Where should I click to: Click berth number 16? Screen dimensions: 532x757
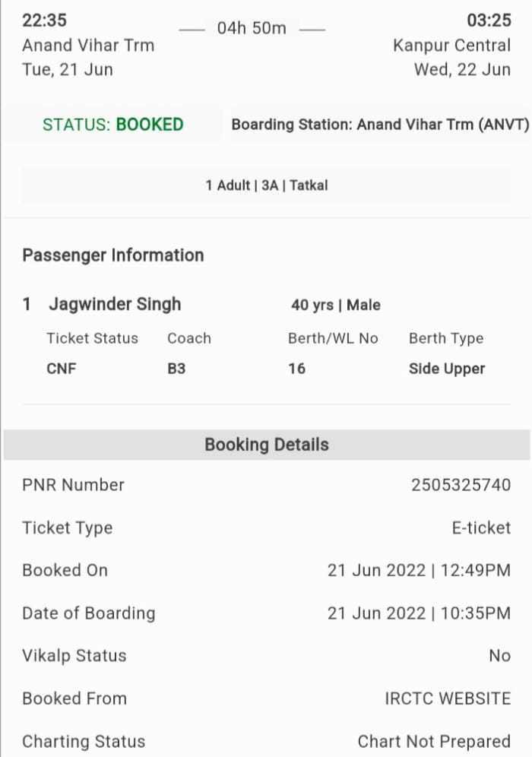coord(296,369)
